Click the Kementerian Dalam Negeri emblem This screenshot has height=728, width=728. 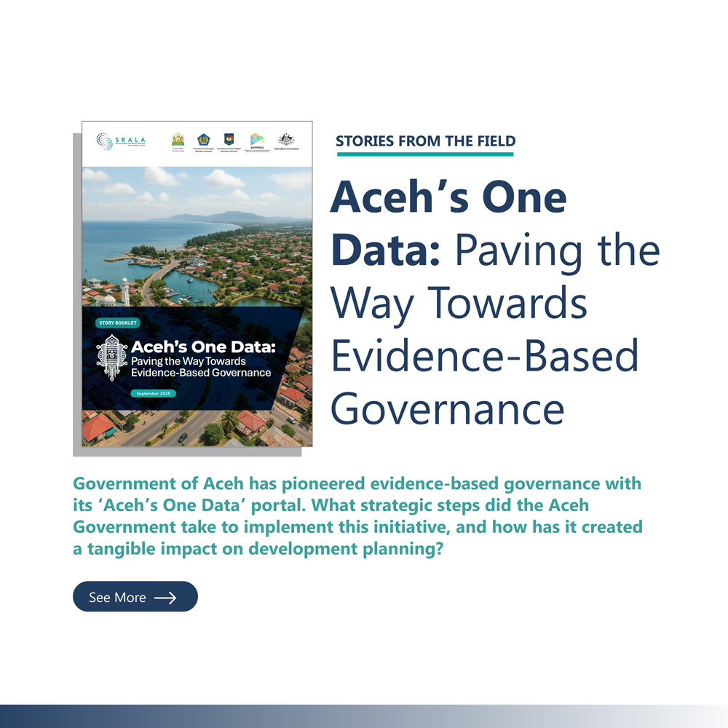pos(230,140)
